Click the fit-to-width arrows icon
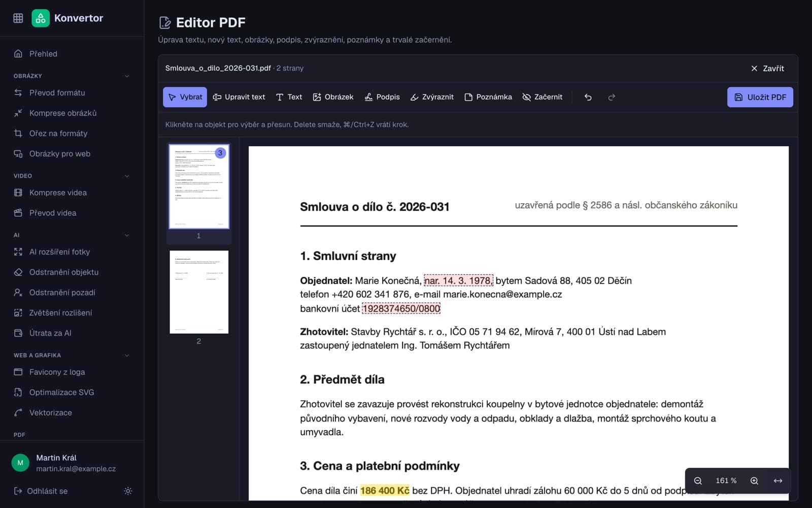Viewport: 812px width, 508px height. point(778,481)
